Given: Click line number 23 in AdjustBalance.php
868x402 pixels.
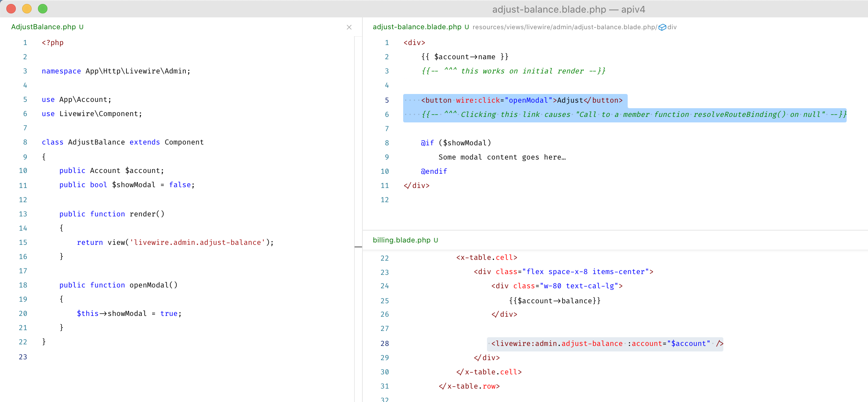Looking at the screenshot, I should click(x=23, y=357).
